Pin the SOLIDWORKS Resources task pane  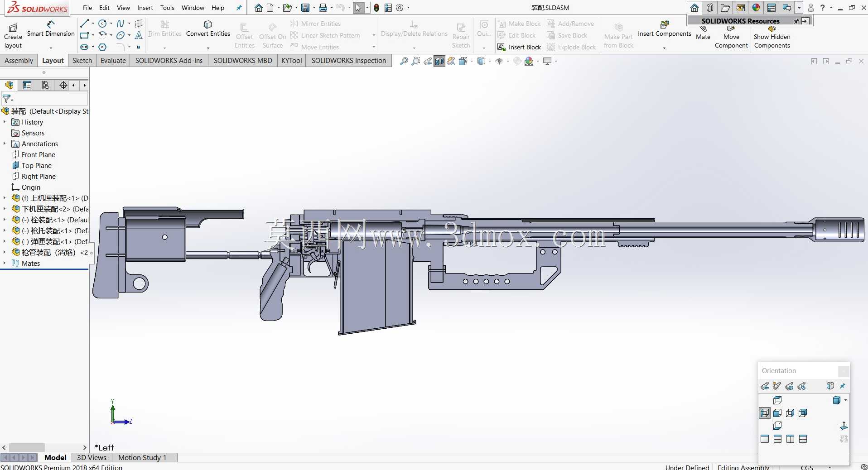click(x=796, y=21)
